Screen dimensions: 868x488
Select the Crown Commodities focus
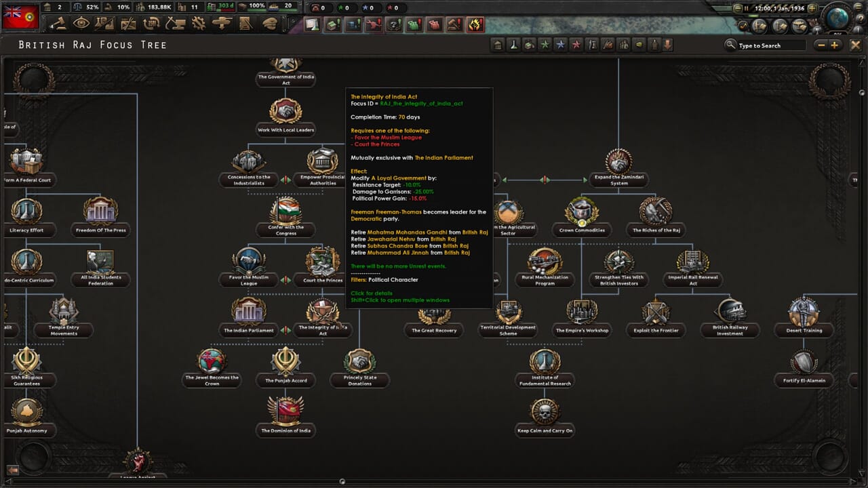tap(582, 217)
